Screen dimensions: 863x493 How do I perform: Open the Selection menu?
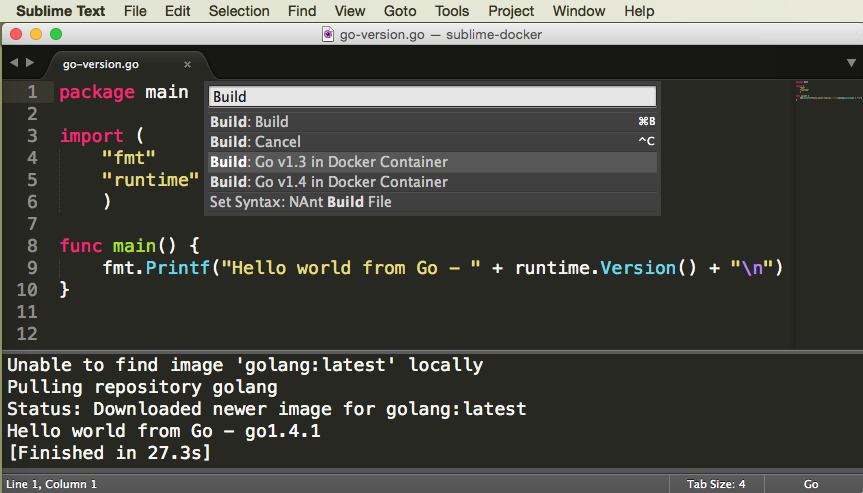239,11
